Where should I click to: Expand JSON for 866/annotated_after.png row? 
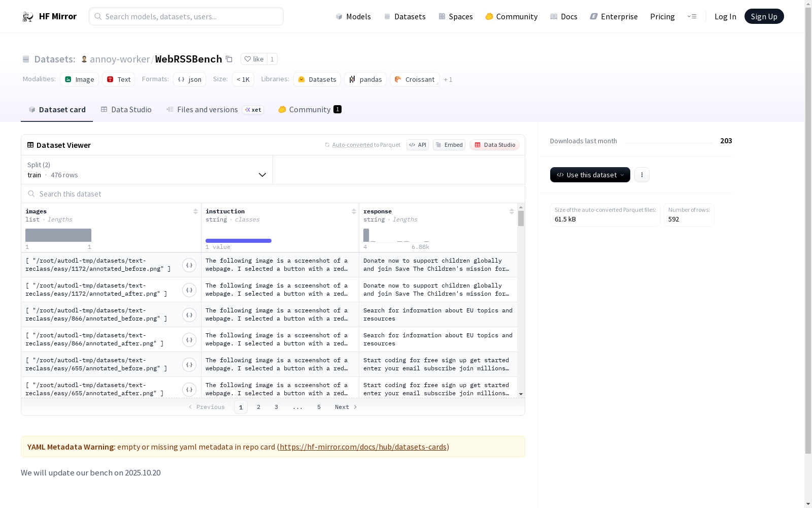coord(189,340)
